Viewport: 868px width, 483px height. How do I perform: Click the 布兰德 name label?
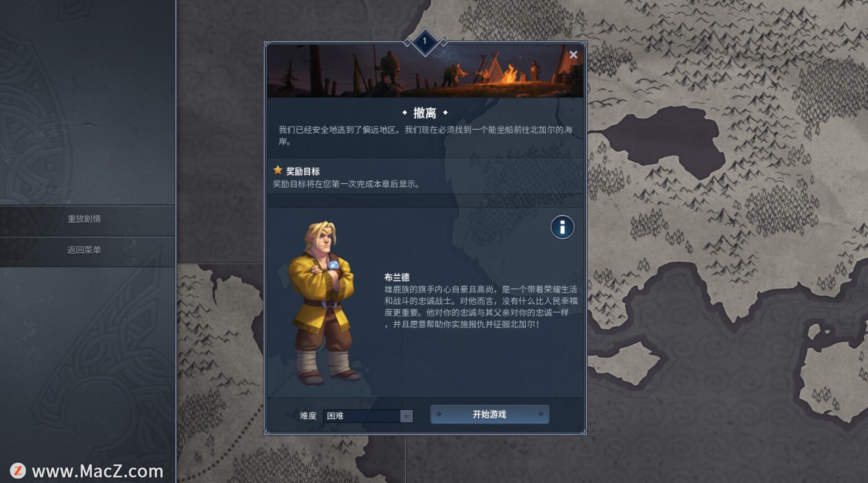[396, 277]
